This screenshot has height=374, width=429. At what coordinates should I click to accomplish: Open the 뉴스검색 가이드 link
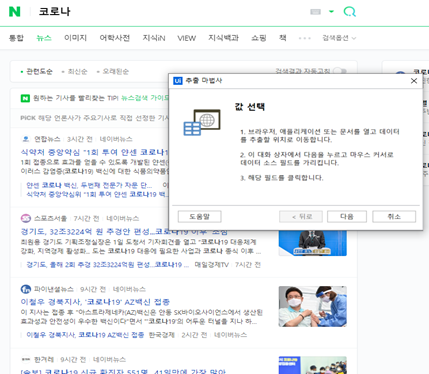(145, 98)
